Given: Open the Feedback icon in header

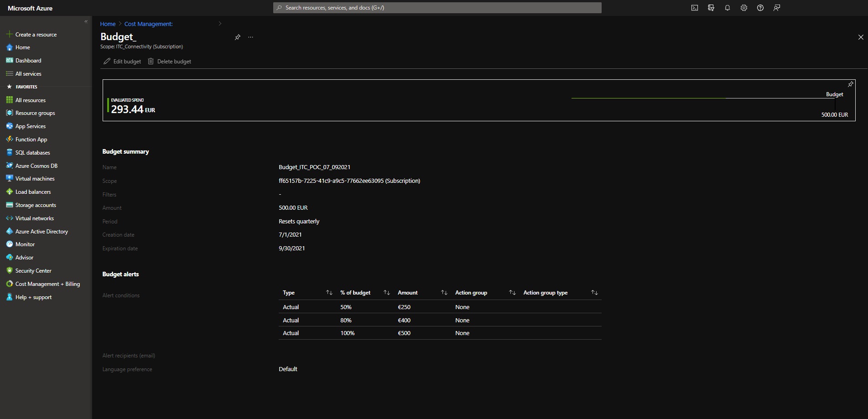Looking at the screenshot, I should 776,8.
